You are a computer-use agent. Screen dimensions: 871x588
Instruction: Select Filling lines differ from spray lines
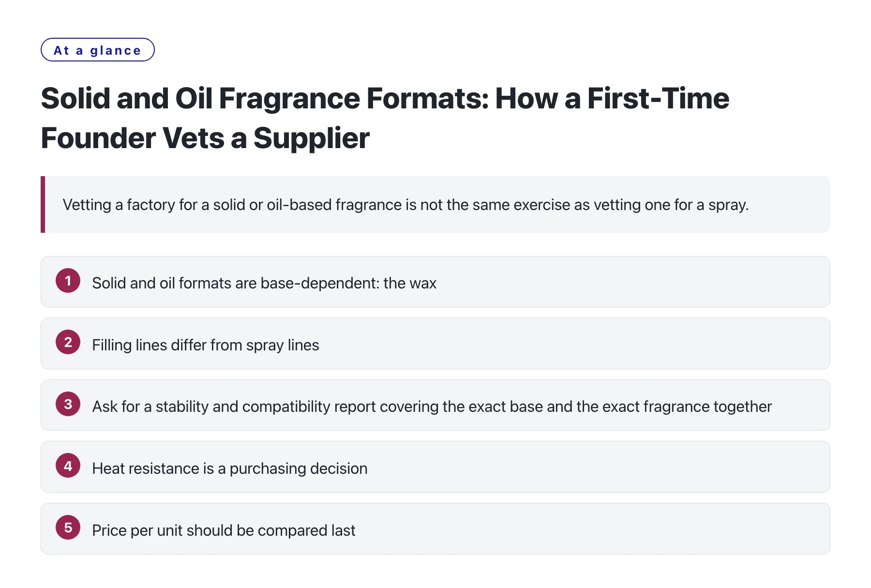pos(206,345)
